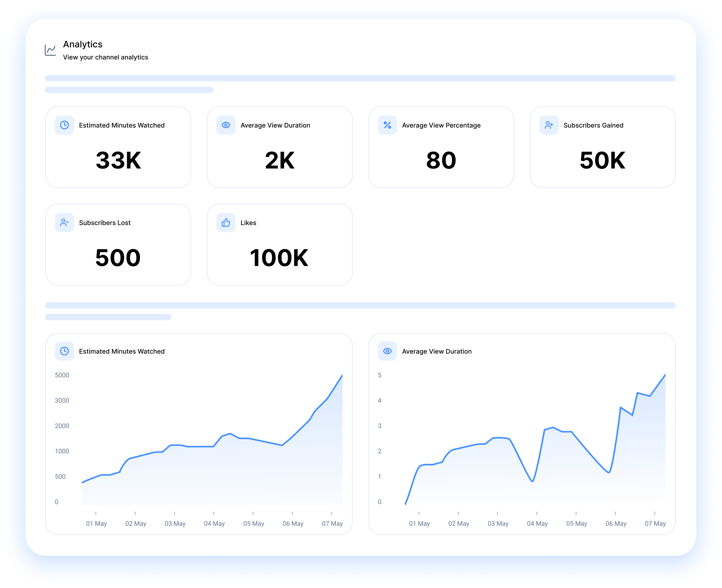Click the eye icon in Average View Duration chart
The image size is (722, 588).
[x=387, y=351]
